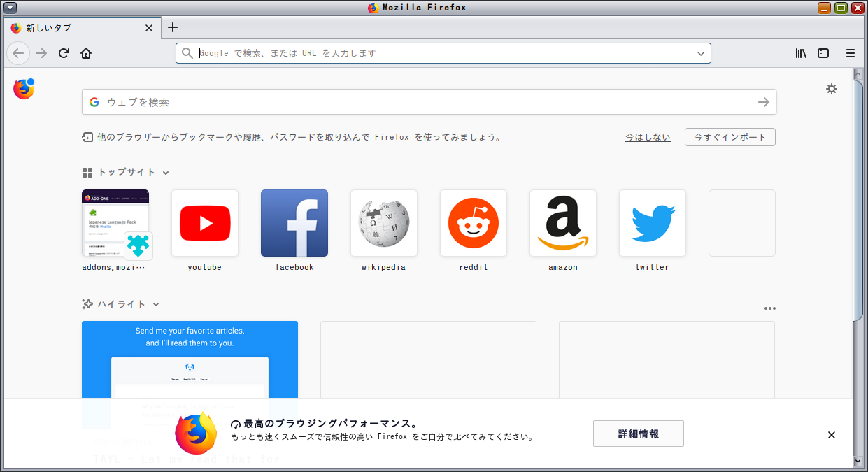This screenshot has height=472, width=868.
Task: Open the Wikipedia top site tile
Action: point(384,223)
